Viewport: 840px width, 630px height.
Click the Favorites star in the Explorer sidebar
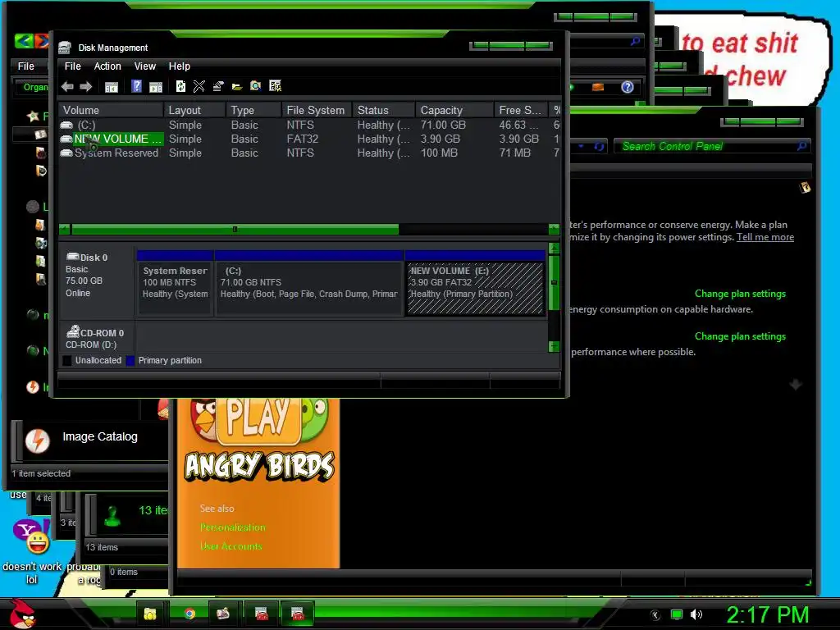tap(33, 116)
